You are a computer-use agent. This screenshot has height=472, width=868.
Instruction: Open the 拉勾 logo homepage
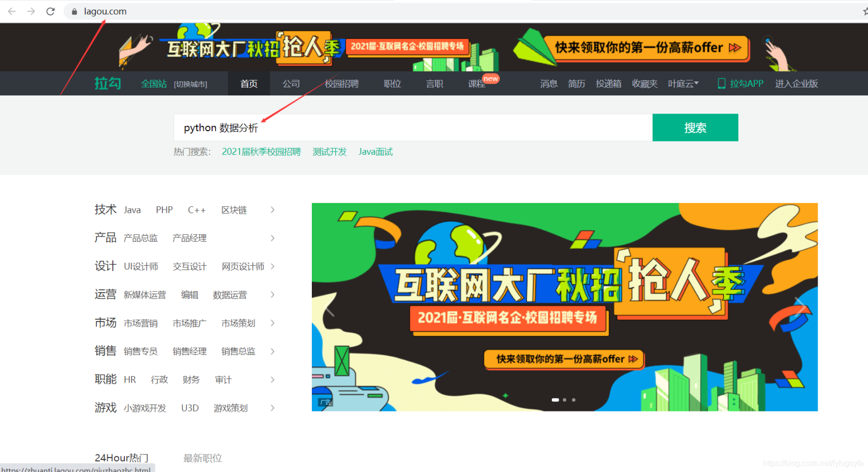tap(108, 84)
